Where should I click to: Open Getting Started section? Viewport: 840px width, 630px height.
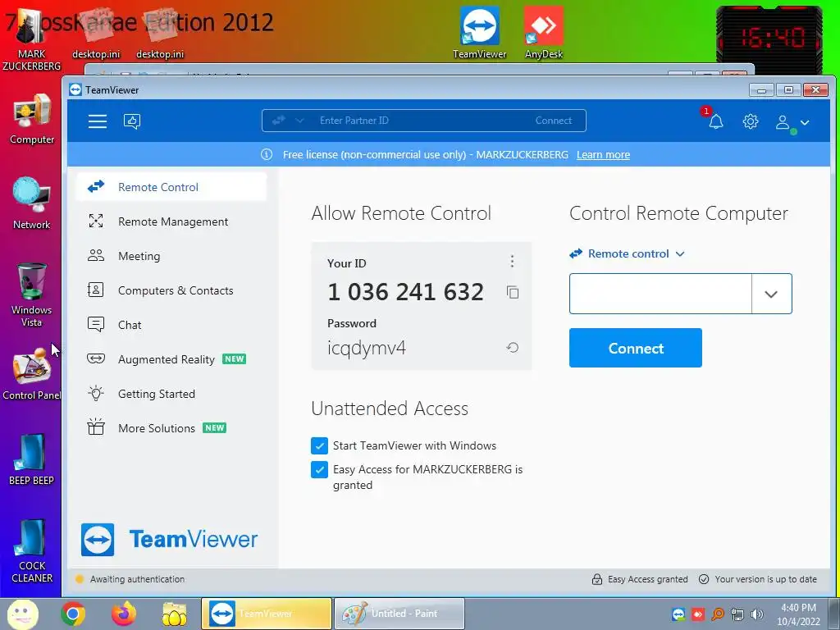click(171, 394)
